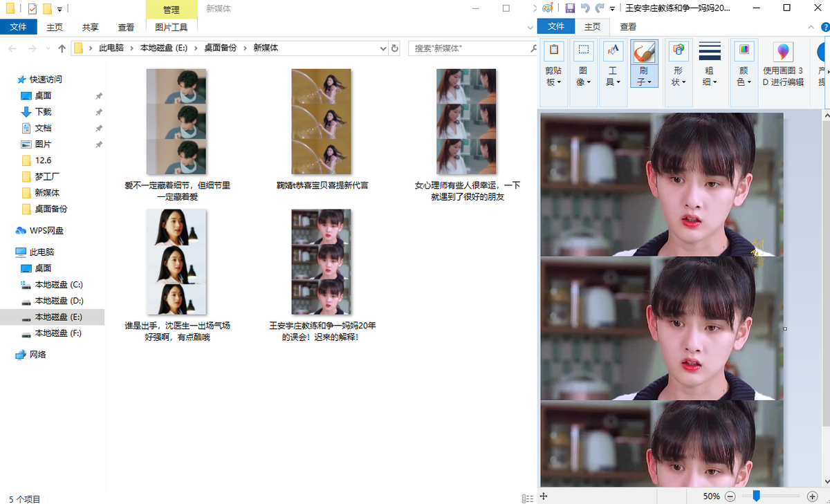Screen dimensions: 830x504
Task: Open the 文件 menu in Paint
Action: pos(556,27)
